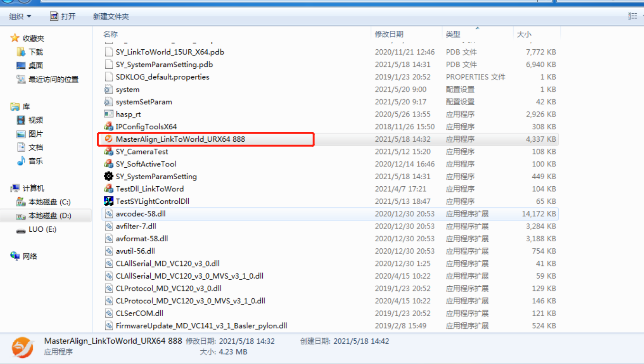Click the avcodec-58.dll file icon
Image resolution: width=644 pixels, height=364 pixels.
point(109,214)
